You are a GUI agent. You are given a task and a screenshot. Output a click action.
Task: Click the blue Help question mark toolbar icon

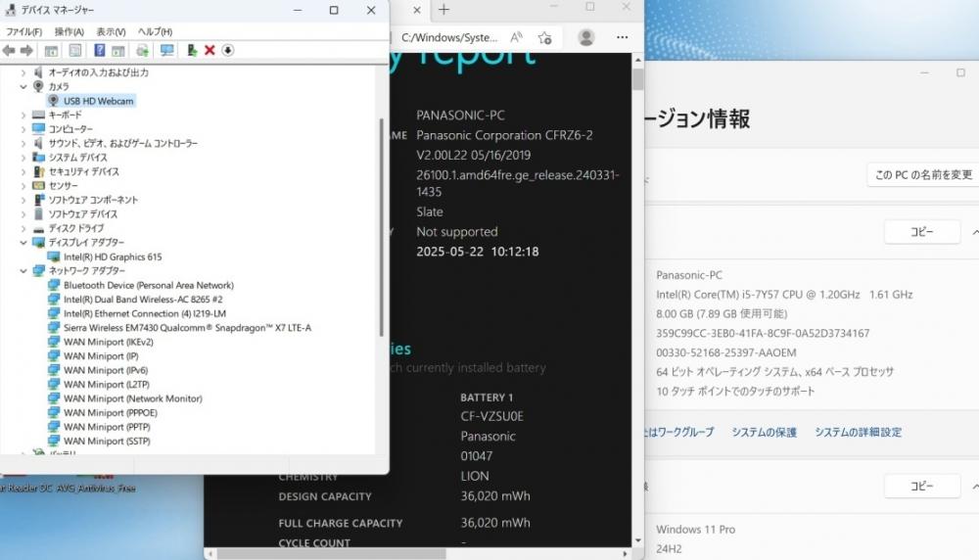click(x=99, y=51)
